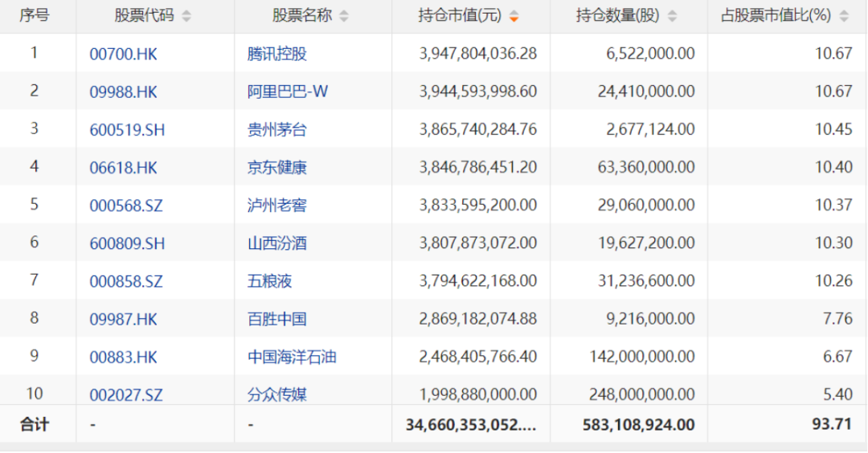Select market value 3,794,622,168.00
The height and width of the screenshot is (453, 868).
pyautogui.click(x=477, y=280)
